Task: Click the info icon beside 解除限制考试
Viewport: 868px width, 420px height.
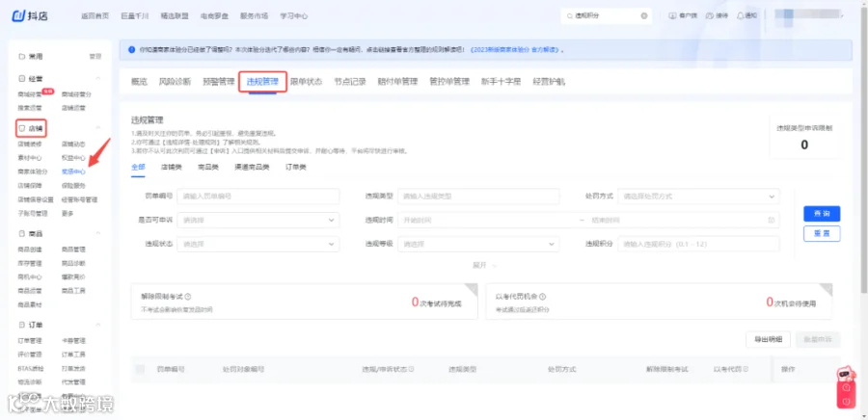Action: click(188, 296)
